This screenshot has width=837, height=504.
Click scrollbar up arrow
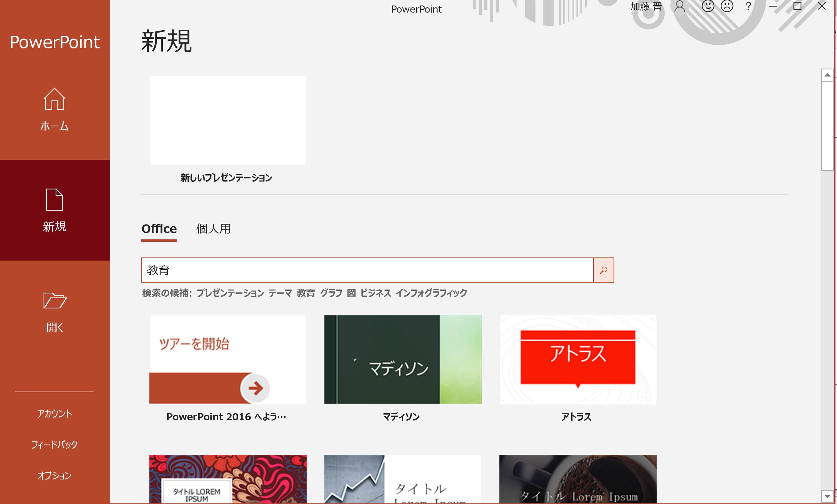(x=827, y=75)
